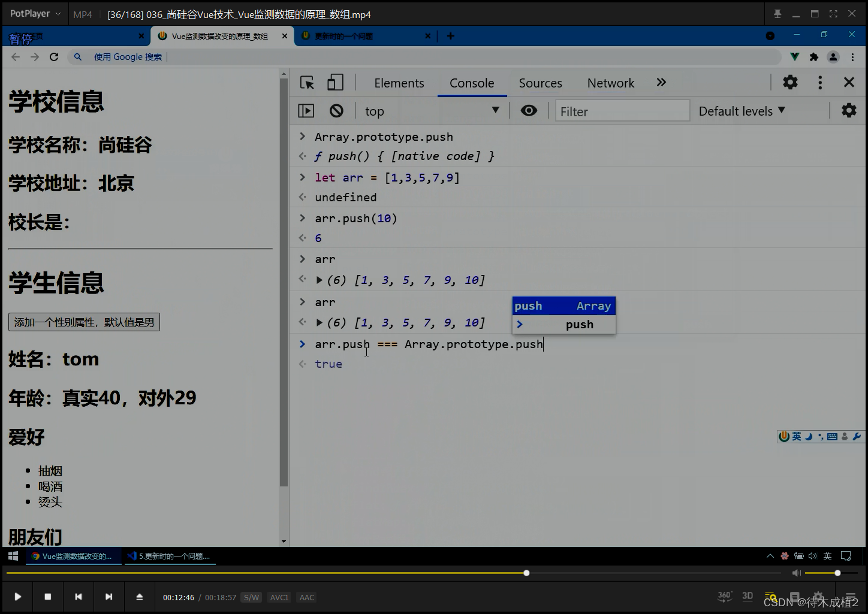868x614 pixels.
Task: Click the Vue devtools extension icon
Action: point(795,57)
